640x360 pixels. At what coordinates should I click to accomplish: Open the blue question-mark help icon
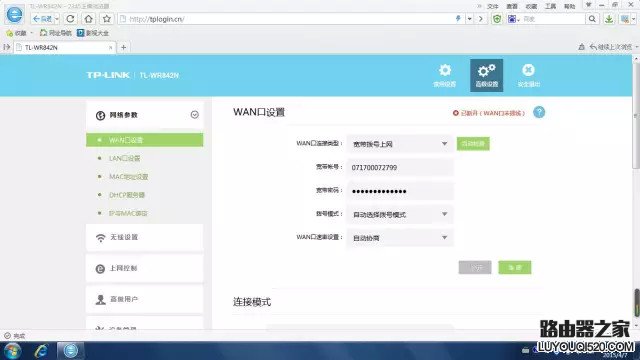point(539,112)
